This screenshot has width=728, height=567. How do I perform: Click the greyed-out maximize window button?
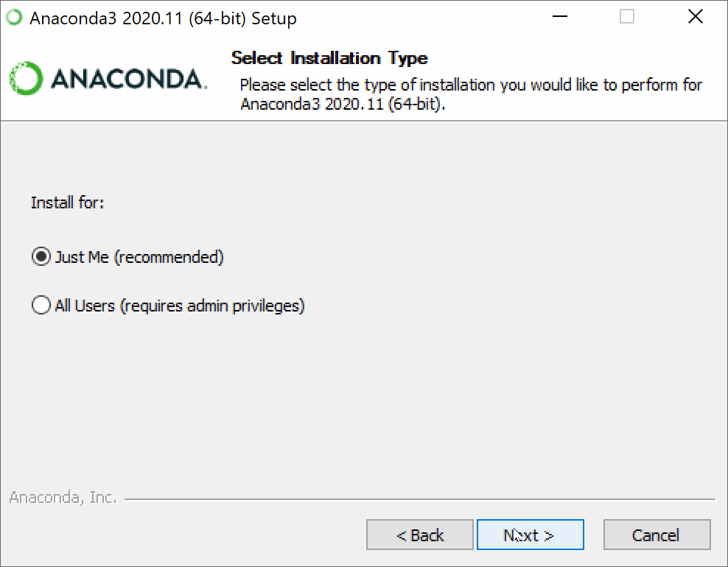tap(627, 17)
